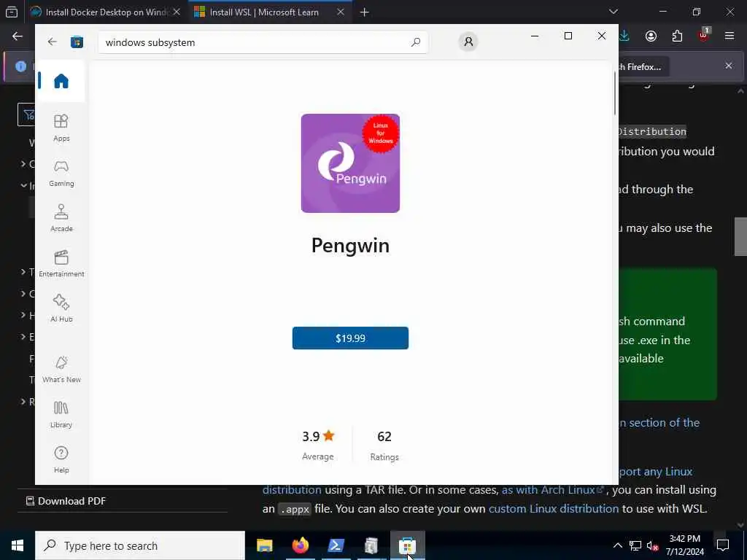Open PowerShell from taskbar
Screen dimensions: 747x560
336,545
